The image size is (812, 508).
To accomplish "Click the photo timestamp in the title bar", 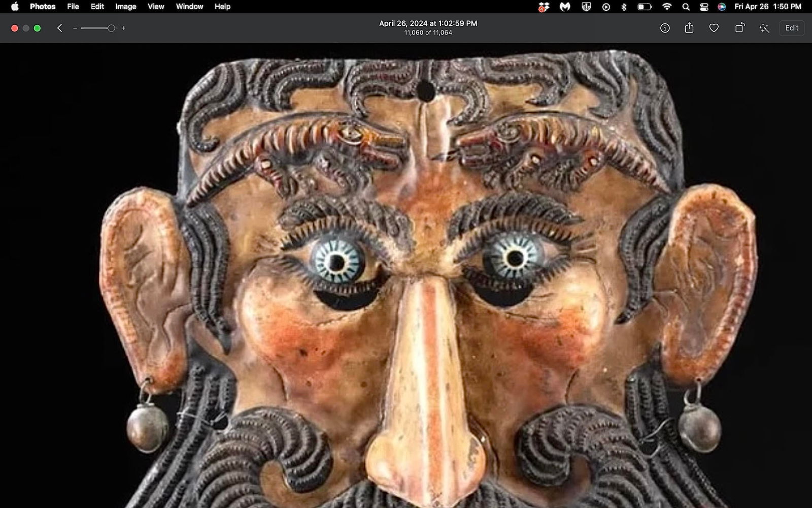I will click(427, 23).
